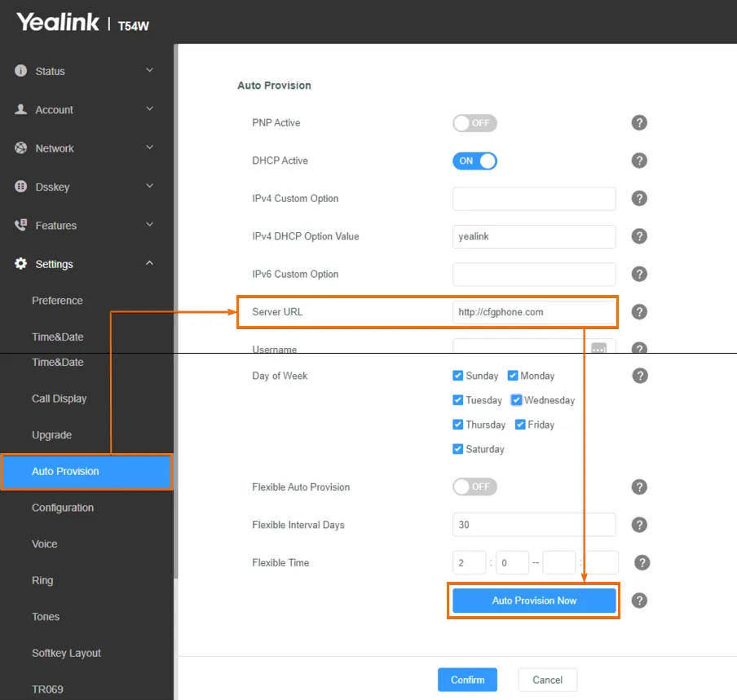Click IPv4 DHCP Option Value field
737x700 pixels.
tap(534, 236)
